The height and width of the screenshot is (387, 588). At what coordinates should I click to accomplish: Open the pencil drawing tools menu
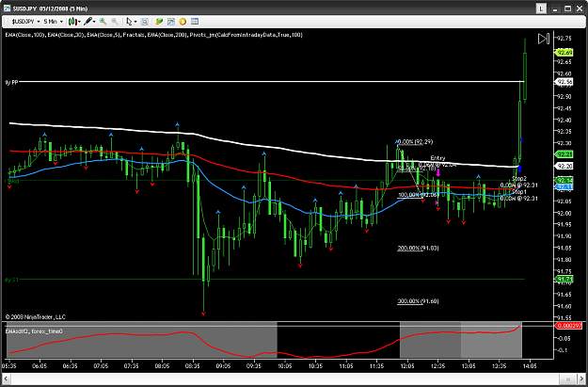tap(89, 22)
